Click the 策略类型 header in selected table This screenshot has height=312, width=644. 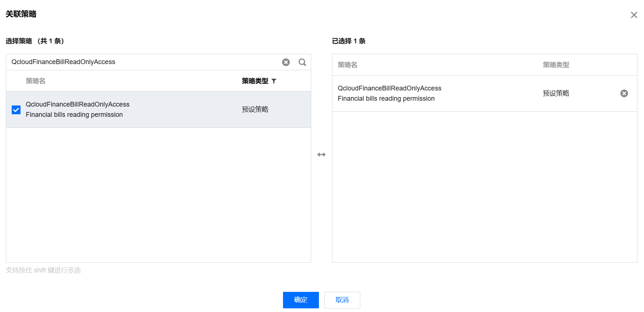[x=556, y=65]
